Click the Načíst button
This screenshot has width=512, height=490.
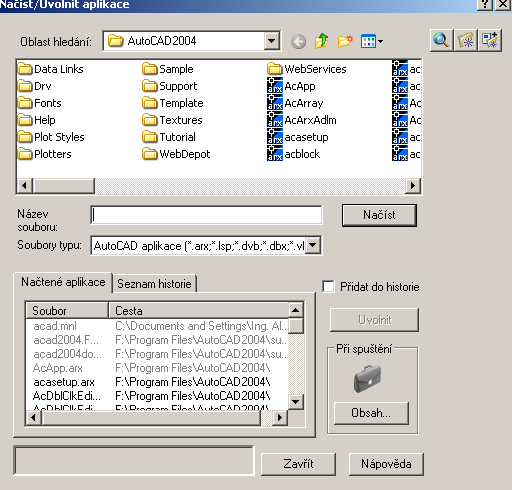tap(379, 215)
